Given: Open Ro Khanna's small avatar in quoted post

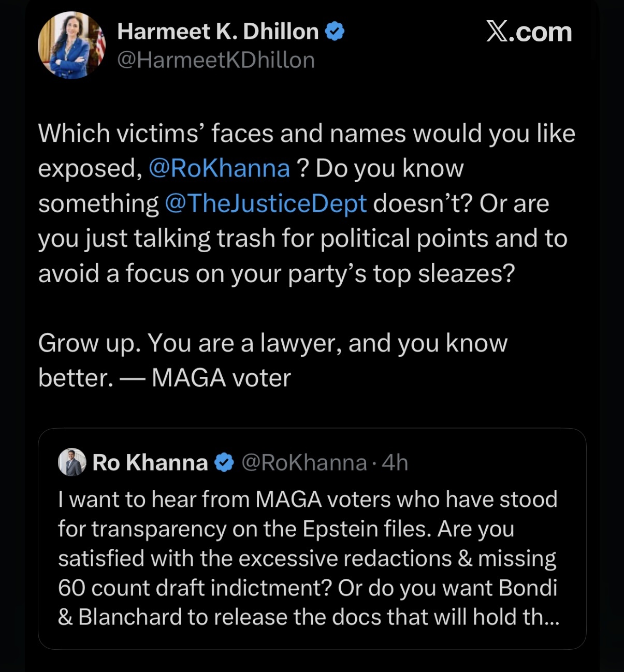Looking at the screenshot, I should pyautogui.click(x=72, y=462).
